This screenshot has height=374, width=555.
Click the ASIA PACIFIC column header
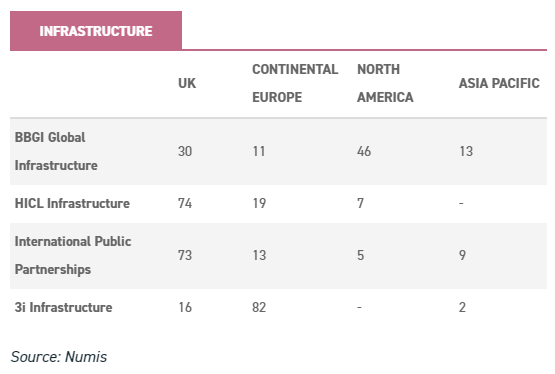coord(499,83)
